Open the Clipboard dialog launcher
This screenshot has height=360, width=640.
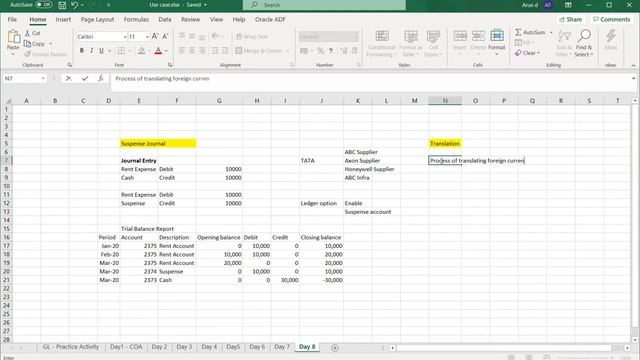(69, 65)
